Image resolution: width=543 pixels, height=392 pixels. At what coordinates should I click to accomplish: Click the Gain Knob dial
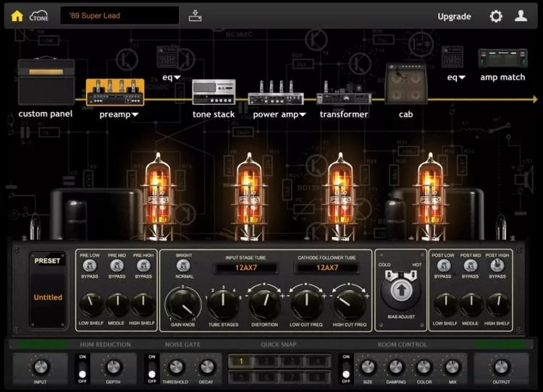pos(183,306)
